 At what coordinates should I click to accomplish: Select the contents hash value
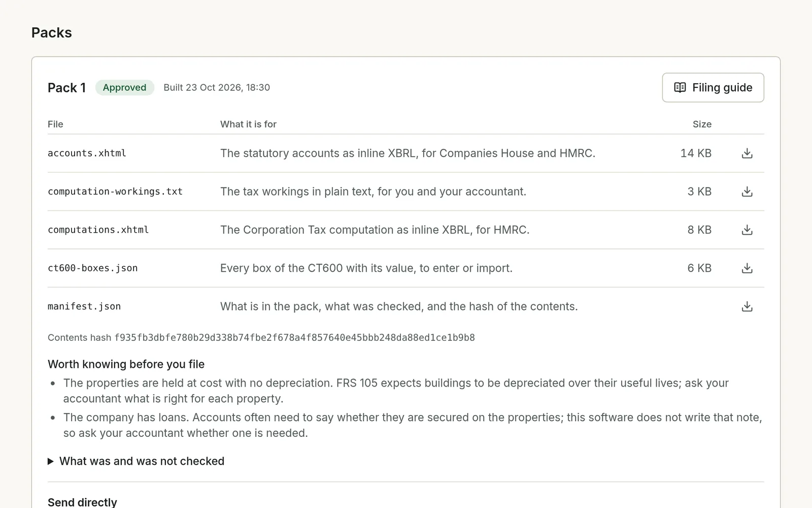click(294, 338)
